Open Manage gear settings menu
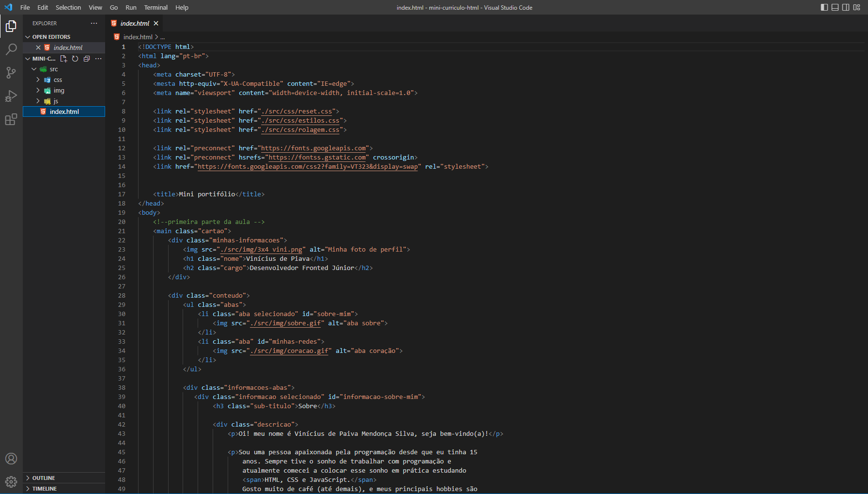Screen dimensions: 868x494 pos(11,482)
